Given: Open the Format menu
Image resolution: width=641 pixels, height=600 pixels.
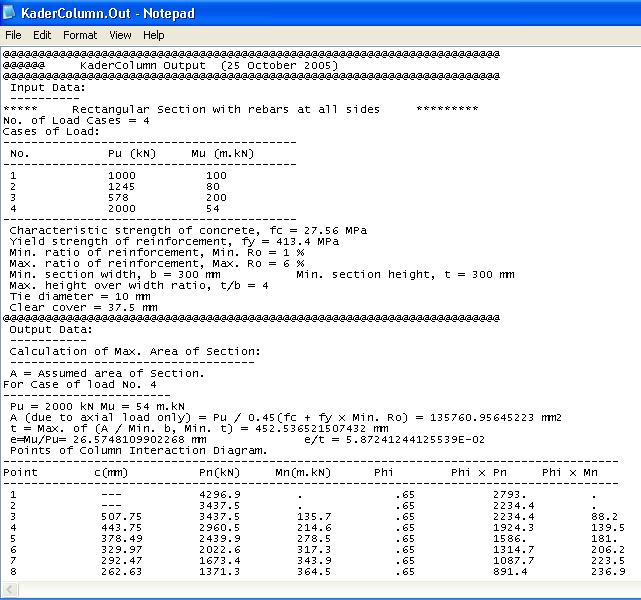Looking at the screenshot, I should tap(80, 35).
